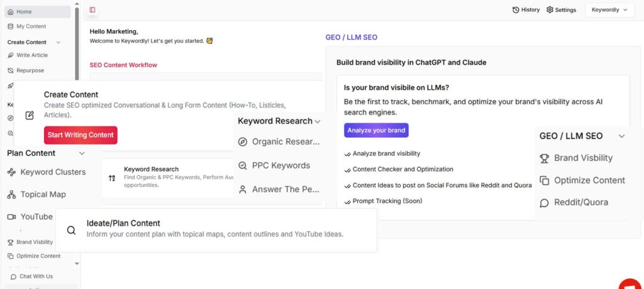Image resolution: width=644 pixels, height=289 pixels.
Task: Click the Reddit/Quora chat bubble icon
Action: (x=545, y=203)
